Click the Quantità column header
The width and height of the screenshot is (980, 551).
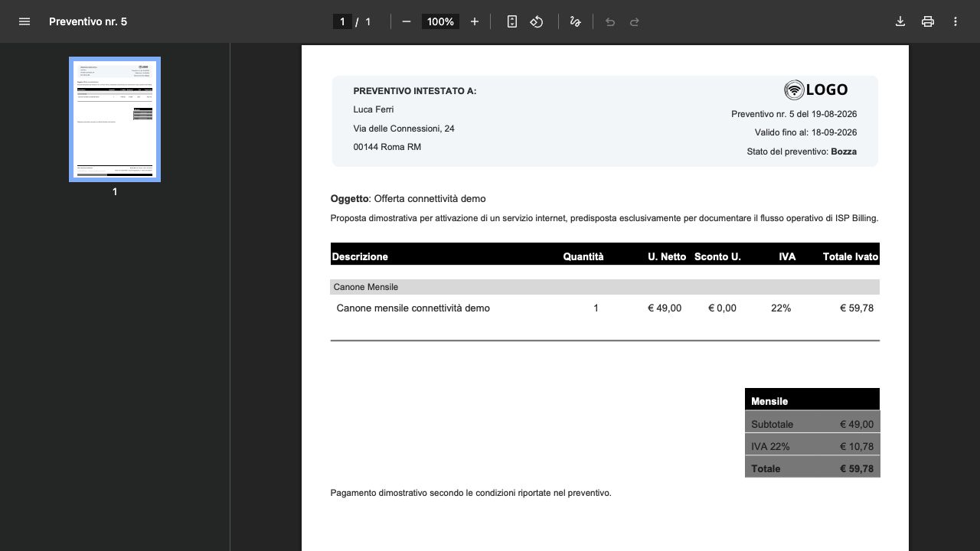pyautogui.click(x=583, y=256)
